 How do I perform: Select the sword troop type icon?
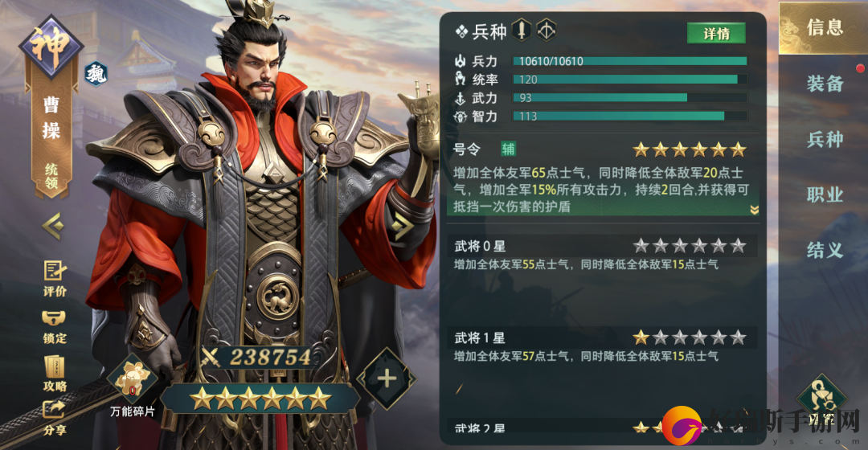click(x=522, y=30)
